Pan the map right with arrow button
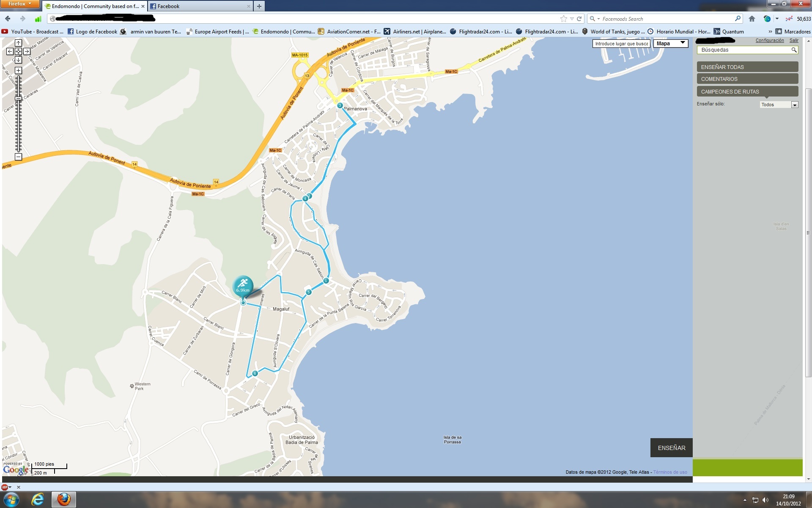The image size is (812, 508). (x=27, y=51)
